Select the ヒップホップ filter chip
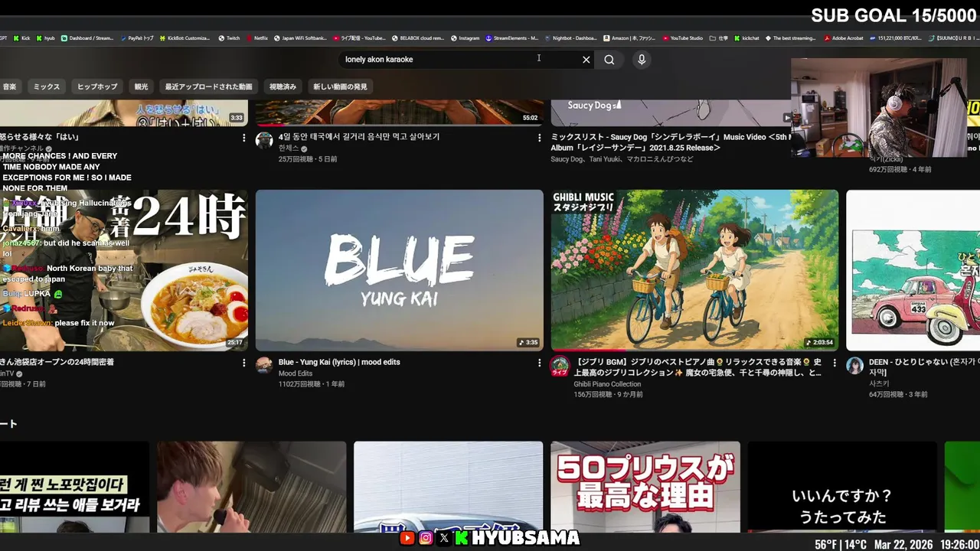Viewport: 980px width, 551px height. [97, 86]
